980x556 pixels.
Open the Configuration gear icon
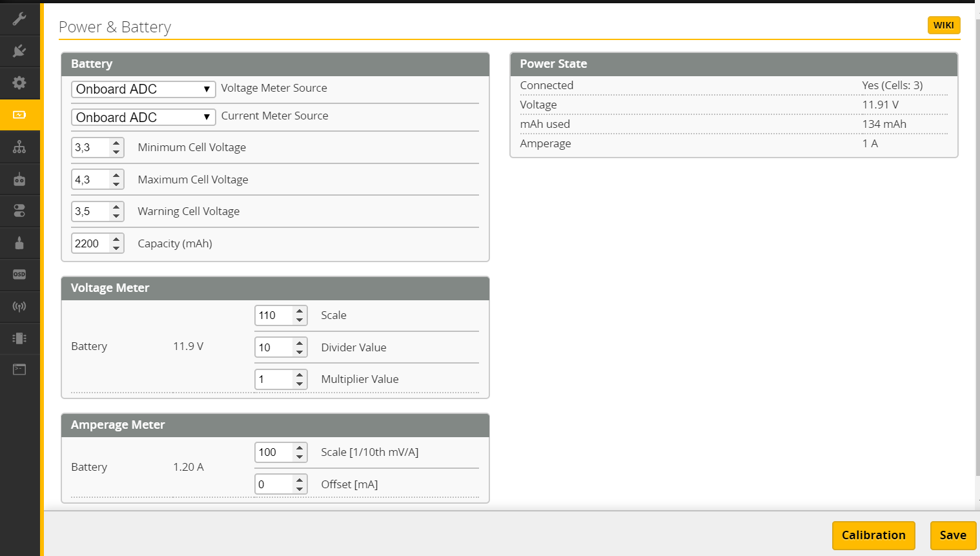19,83
